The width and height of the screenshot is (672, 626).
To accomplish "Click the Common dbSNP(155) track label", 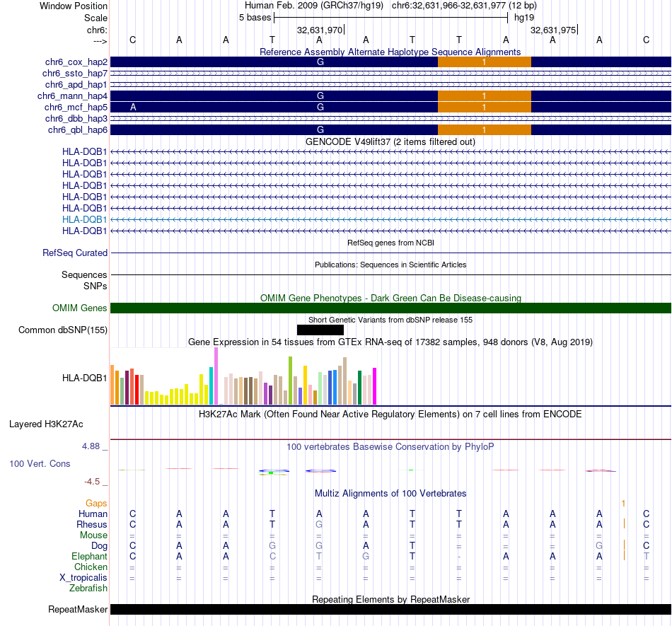I will tap(63, 330).
